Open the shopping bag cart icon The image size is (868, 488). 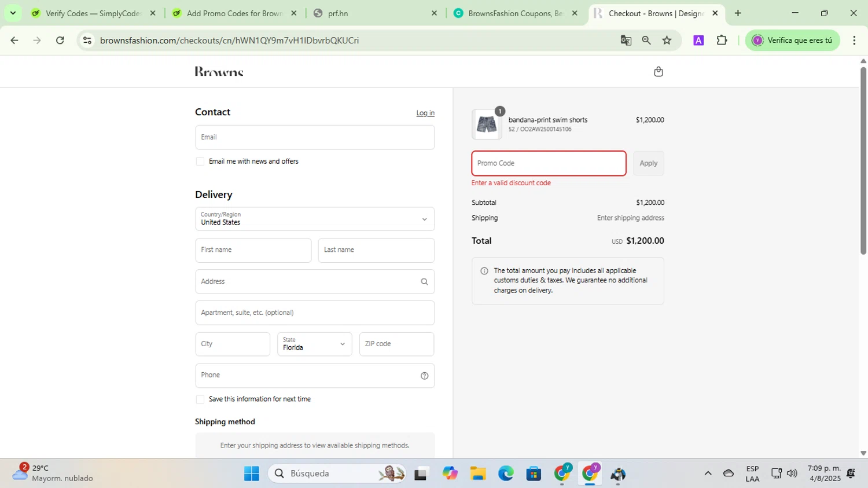pos(658,72)
